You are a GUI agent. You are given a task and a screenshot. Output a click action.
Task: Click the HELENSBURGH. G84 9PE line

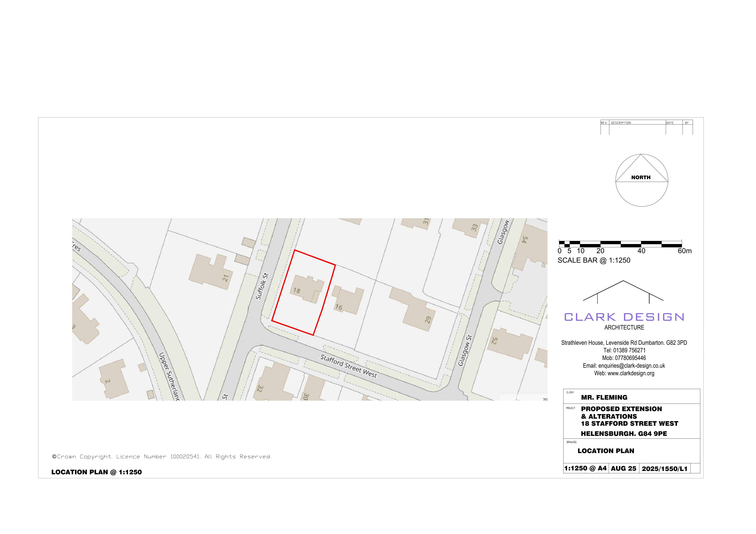pyautogui.click(x=624, y=434)
